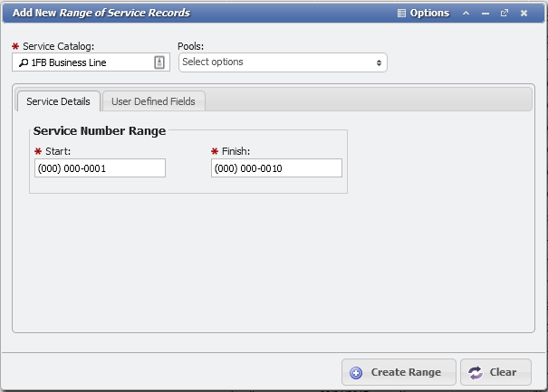The image size is (548, 392).
Task: Open the Pools 'Select options' dropdown
Action: click(x=276, y=62)
